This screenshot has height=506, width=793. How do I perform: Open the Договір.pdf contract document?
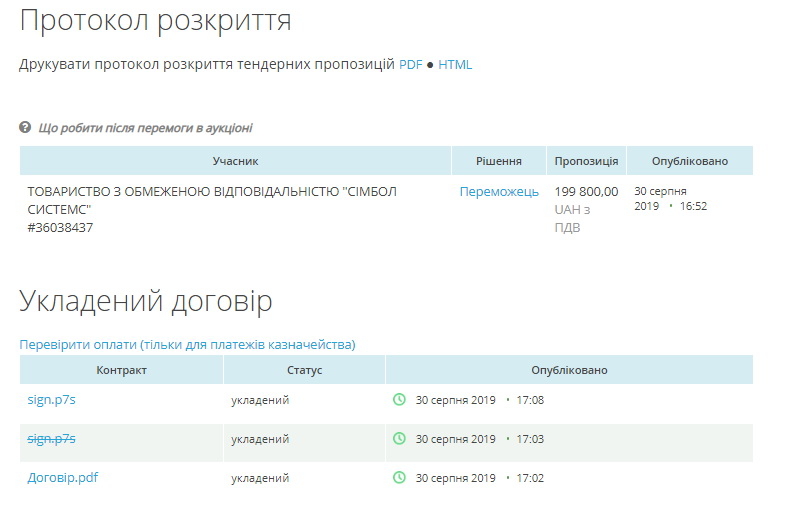[x=62, y=478]
